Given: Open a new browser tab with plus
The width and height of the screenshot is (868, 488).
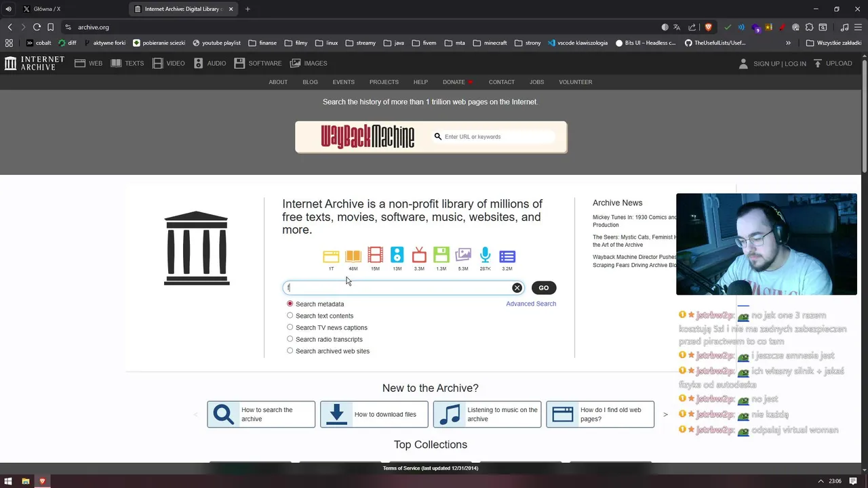Looking at the screenshot, I should point(248,9).
